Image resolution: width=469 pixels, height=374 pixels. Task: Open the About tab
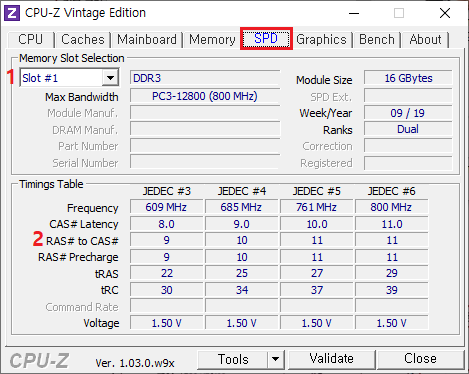tap(425, 39)
